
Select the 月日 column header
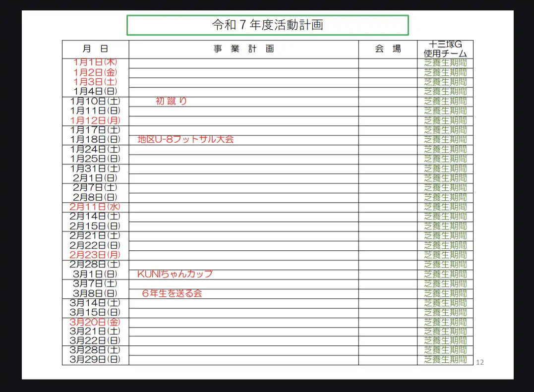95,49
